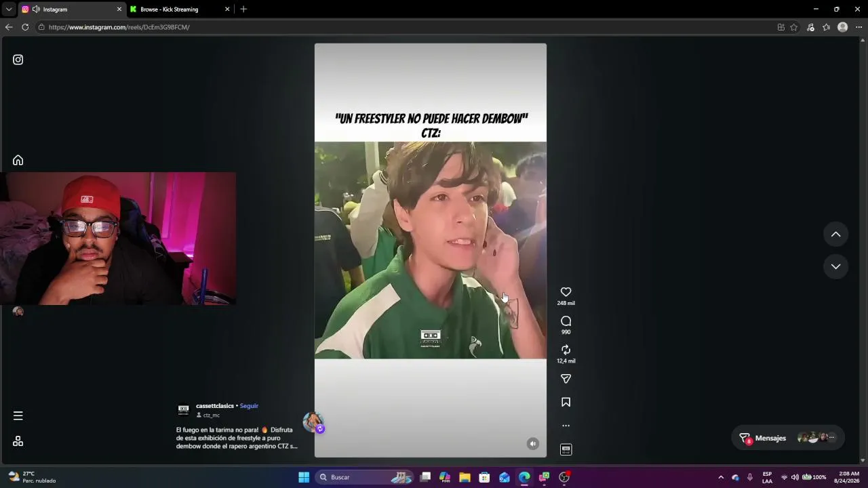Open Task View on the taskbar
The width and height of the screenshot is (868, 488).
425,477
